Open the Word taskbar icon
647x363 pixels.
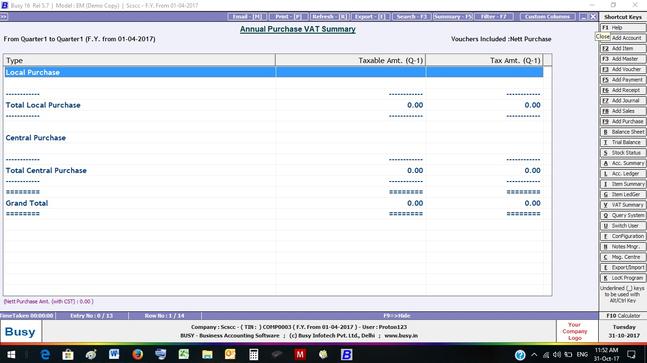click(x=114, y=354)
